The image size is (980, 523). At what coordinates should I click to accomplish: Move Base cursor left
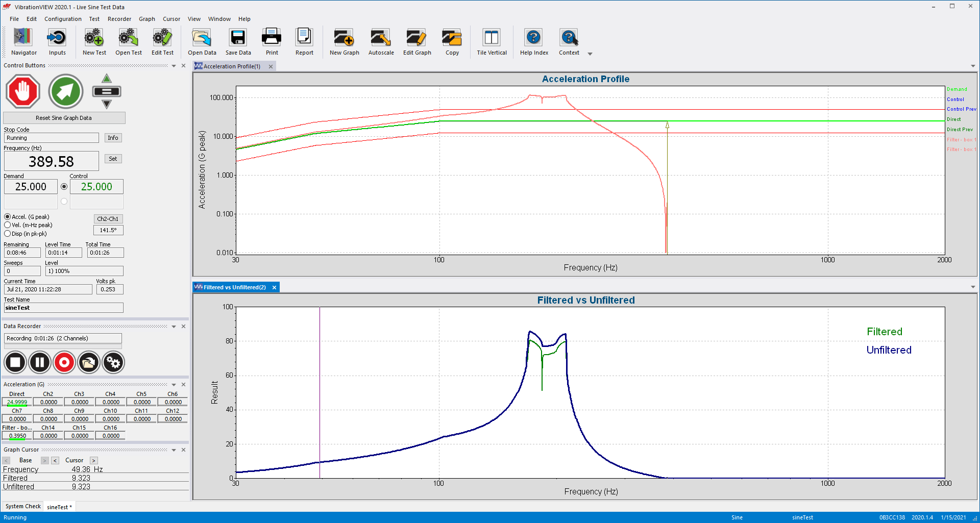pos(6,460)
